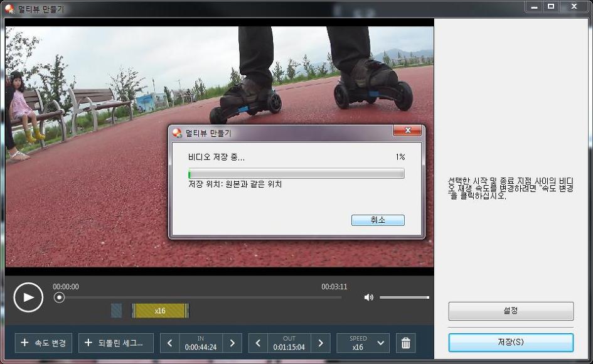Adjust the volume slider handle
This screenshot has width=593, height=364.
[x=428, y=297]
